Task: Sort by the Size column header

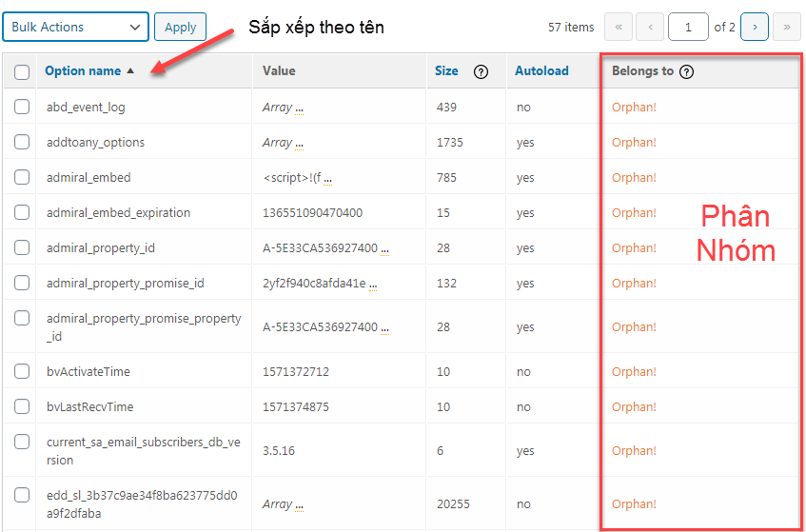Action: pos(446,70)
